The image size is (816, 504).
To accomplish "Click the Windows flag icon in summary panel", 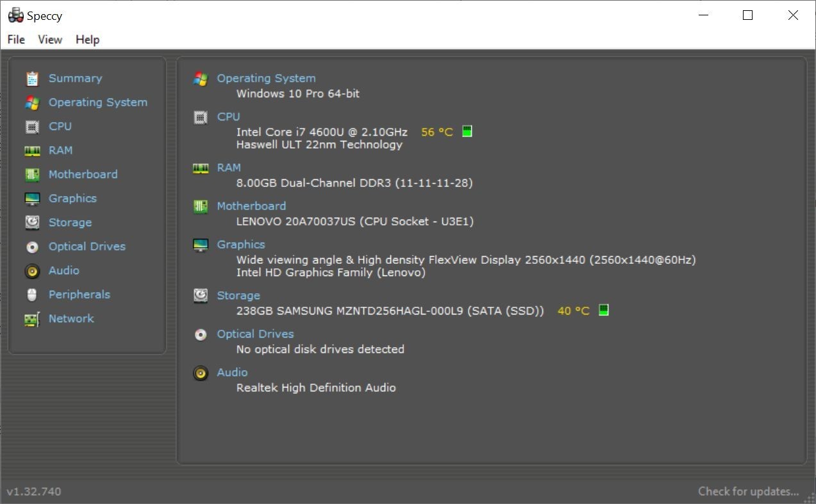I will tap(201, 79).
